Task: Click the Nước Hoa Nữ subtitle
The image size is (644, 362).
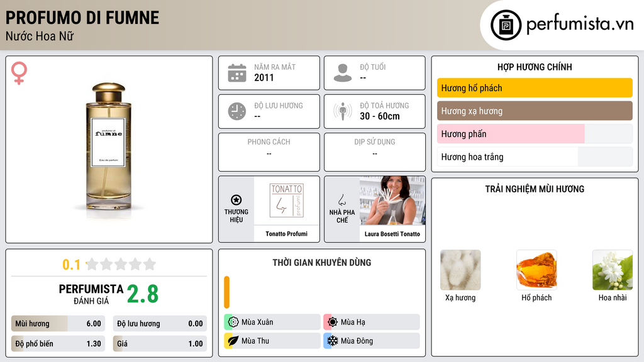Action: (40, 36)
